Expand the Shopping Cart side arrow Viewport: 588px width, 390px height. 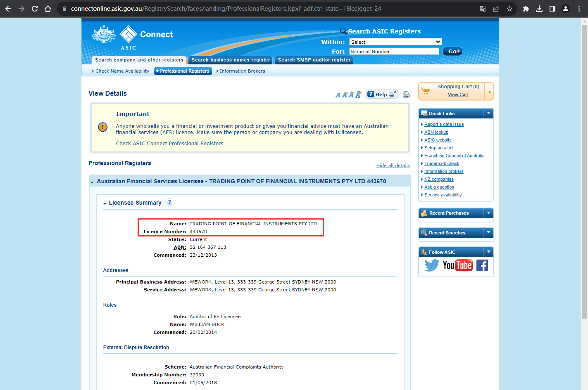click(x=489, y=92)
